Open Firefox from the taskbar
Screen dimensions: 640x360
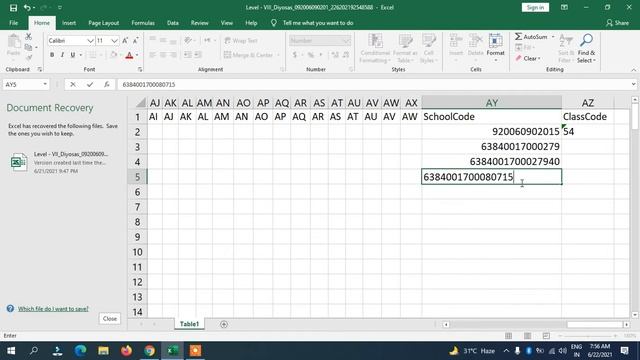tap(127, 351)
